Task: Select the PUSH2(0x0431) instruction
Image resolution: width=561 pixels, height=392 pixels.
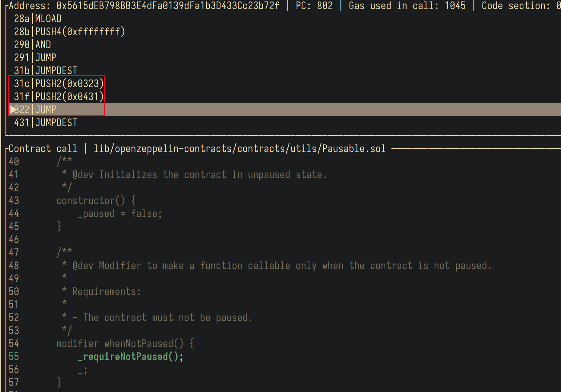Action: [x=69, y=97]
